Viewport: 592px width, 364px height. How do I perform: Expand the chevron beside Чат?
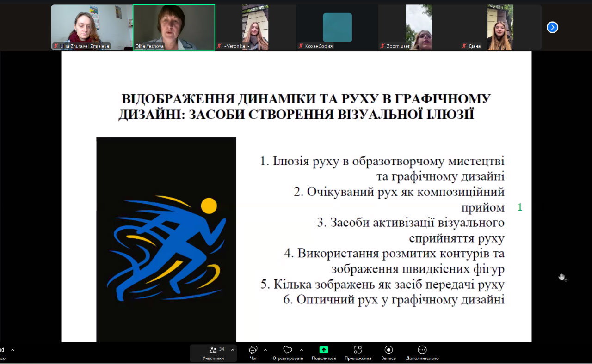(265, 350)
